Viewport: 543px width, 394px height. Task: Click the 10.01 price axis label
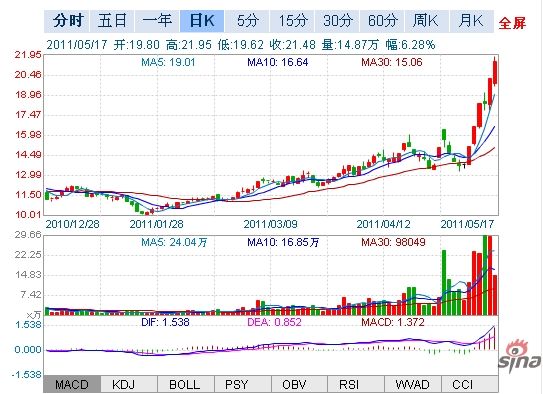(x=28, y=215)
